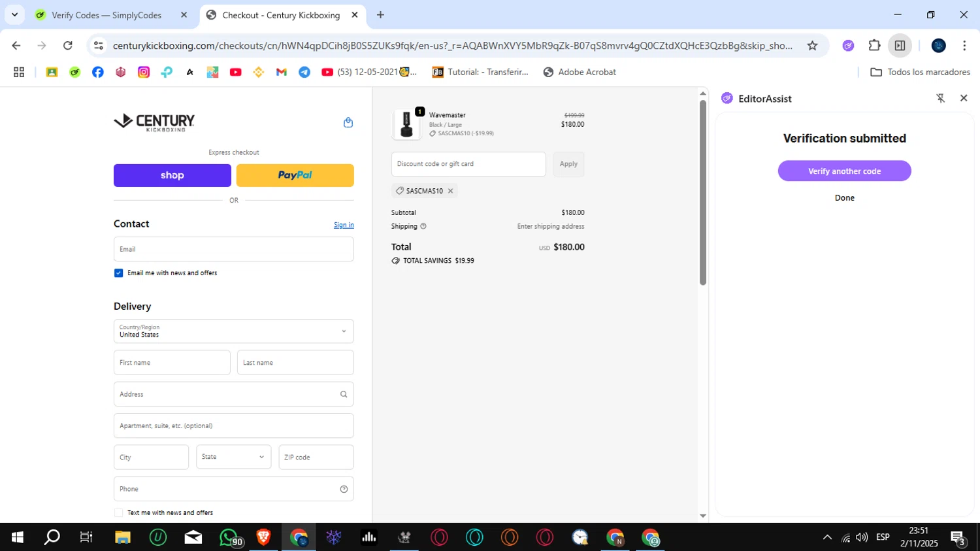Click the shipping info question mark icon
This screenshot has width=980, height=551.
[x=423, y=226]
